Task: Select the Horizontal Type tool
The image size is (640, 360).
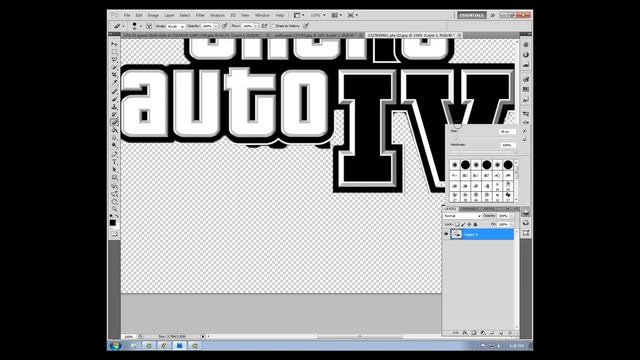Action: point(114,163)
